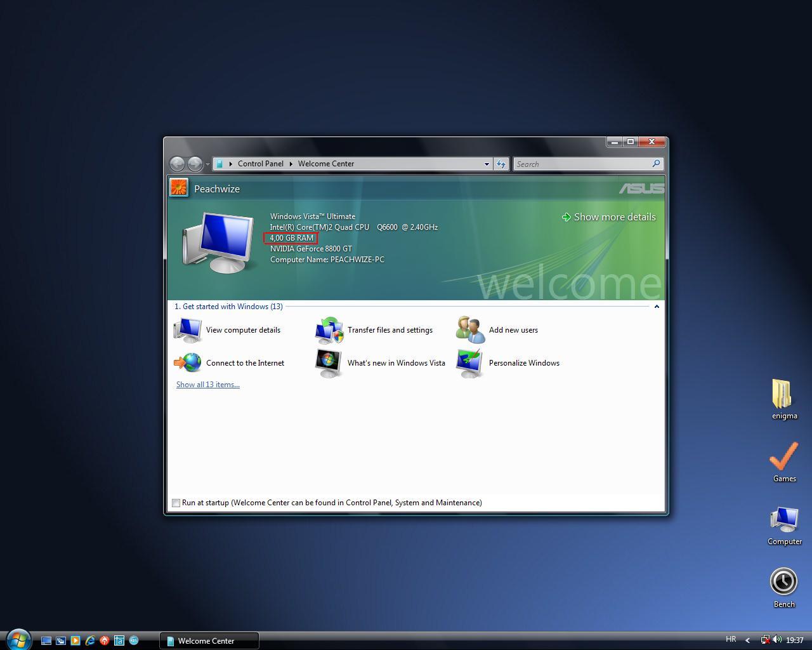Click the NVIDIA GeForce 8800 GT text
Screen dimensions: 812x650
click(311, 249)
